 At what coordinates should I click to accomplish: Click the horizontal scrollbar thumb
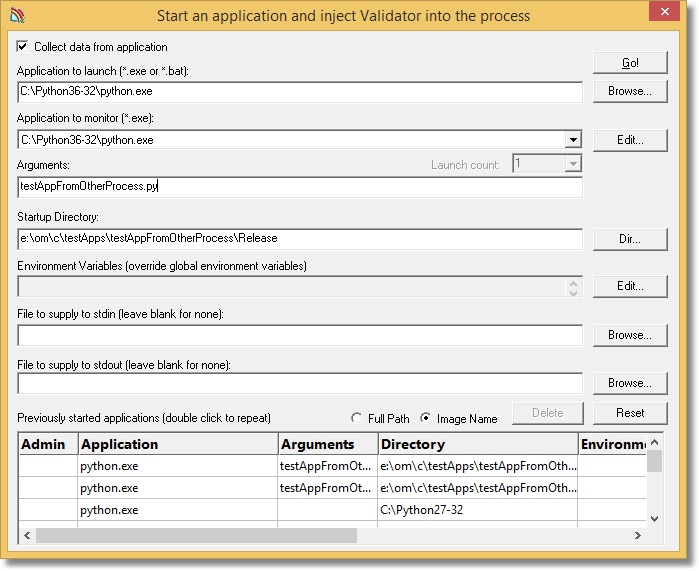pos(197,535)
